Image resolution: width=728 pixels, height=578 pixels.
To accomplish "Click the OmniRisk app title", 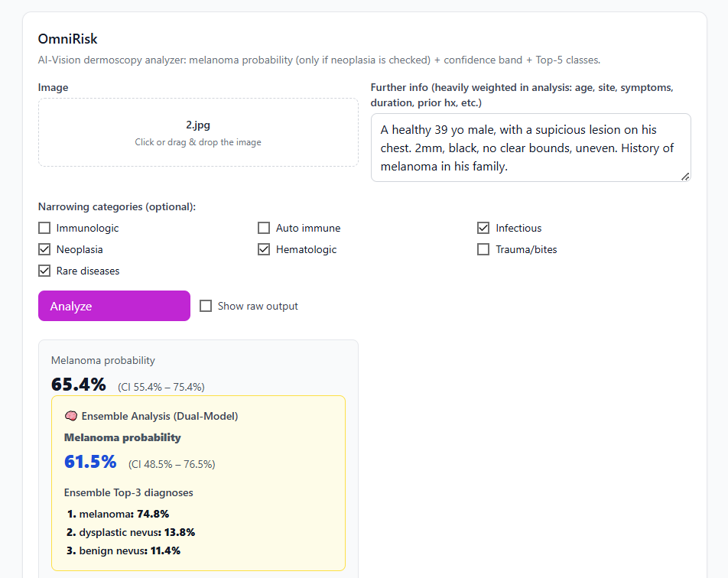I will (x=67, y=39).
